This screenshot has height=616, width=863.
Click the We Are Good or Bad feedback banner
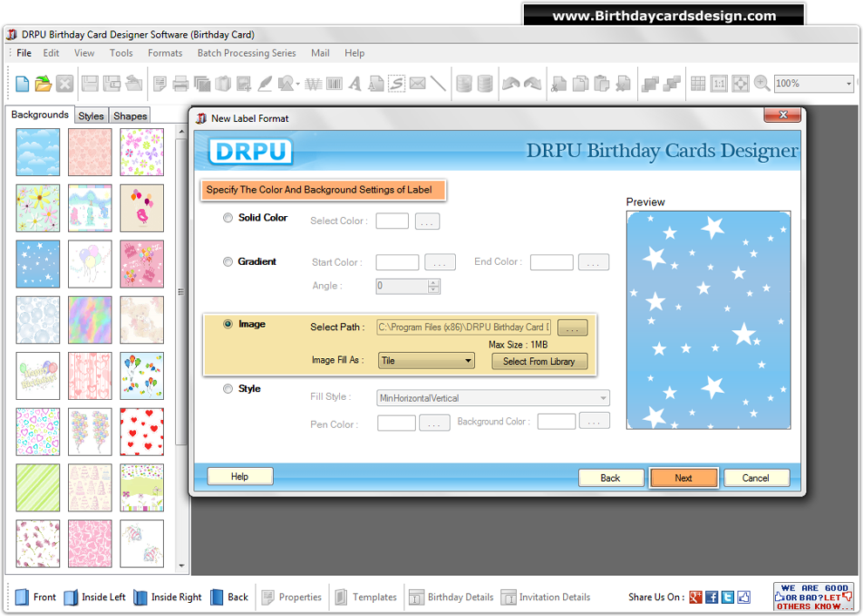(813, 597)
